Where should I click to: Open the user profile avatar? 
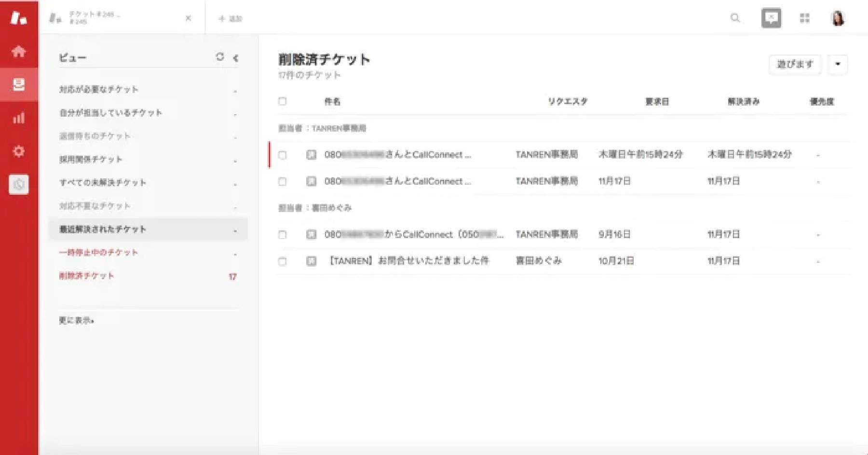pyautogui.click(x=838, y=18)
